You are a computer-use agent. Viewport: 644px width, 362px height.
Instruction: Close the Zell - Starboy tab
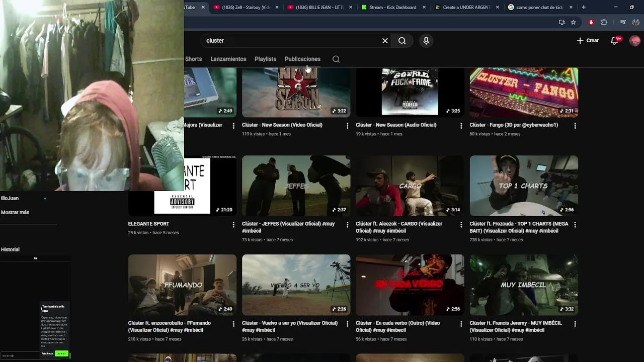277,8
